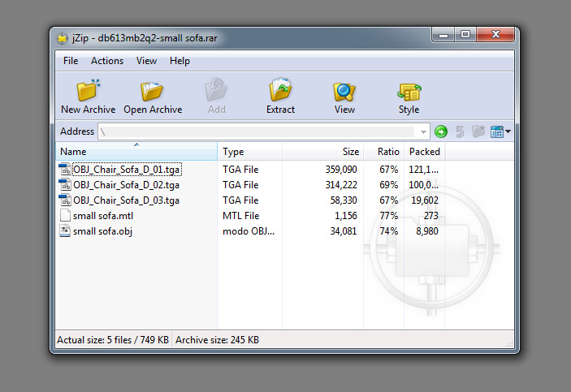Click the grayed new folder icon
571x392 pixels.
(x=478, y=131)
